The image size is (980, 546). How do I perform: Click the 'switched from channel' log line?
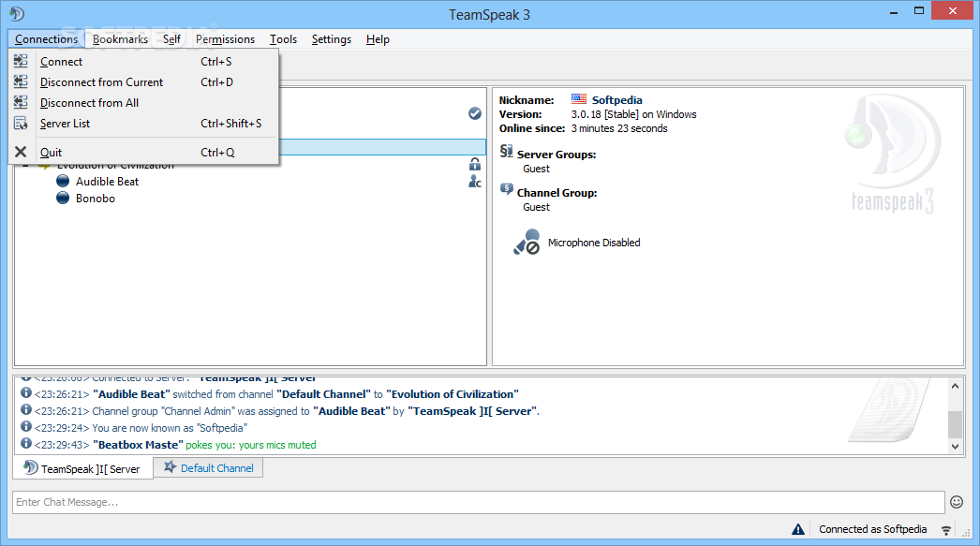click(x=305, y=394)
